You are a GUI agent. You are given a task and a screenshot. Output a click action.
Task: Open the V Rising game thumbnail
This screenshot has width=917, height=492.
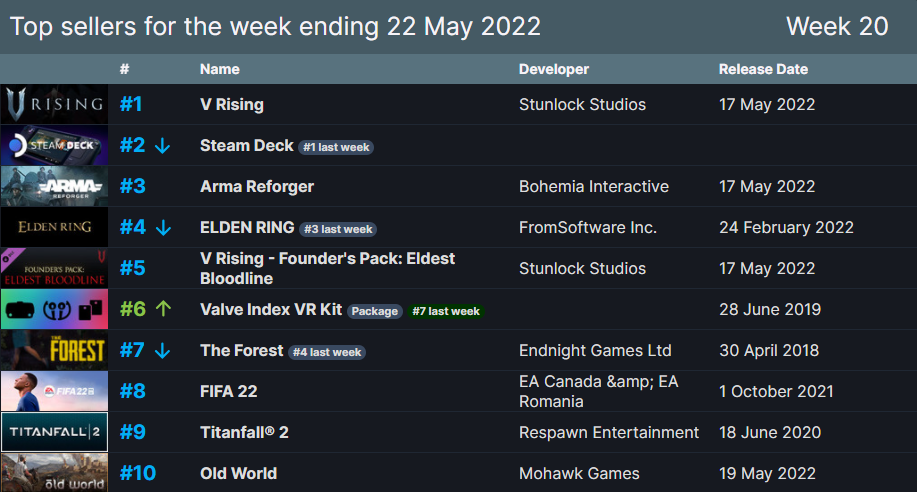tap(54, 104)
